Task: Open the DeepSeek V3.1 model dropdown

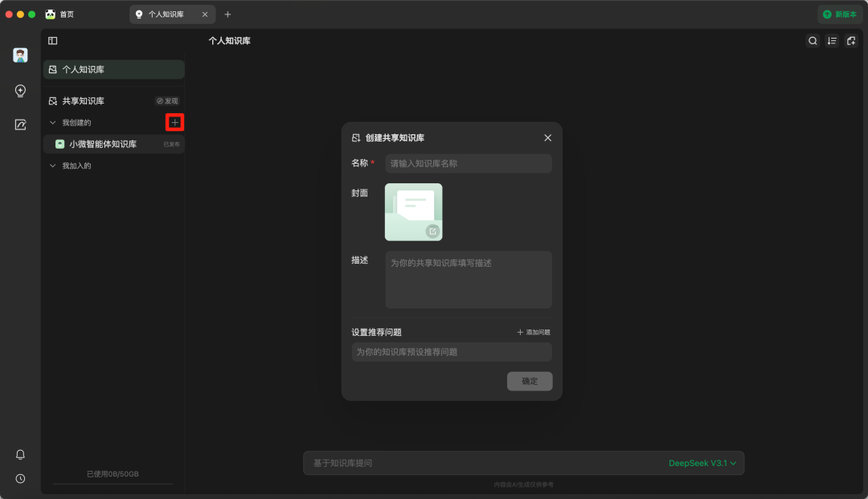Action: pyautogui.click(x=702, y=464)
